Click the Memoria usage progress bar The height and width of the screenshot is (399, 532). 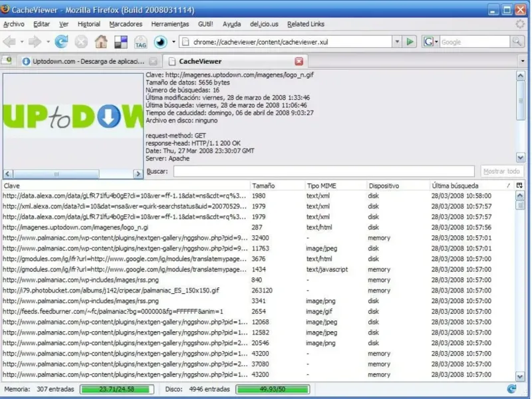(x=117, y=389)
